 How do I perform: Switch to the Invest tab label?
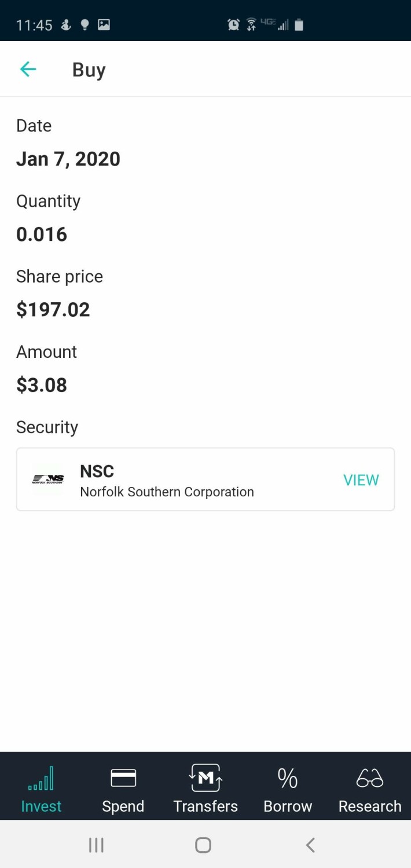click(x=41, y=806)
